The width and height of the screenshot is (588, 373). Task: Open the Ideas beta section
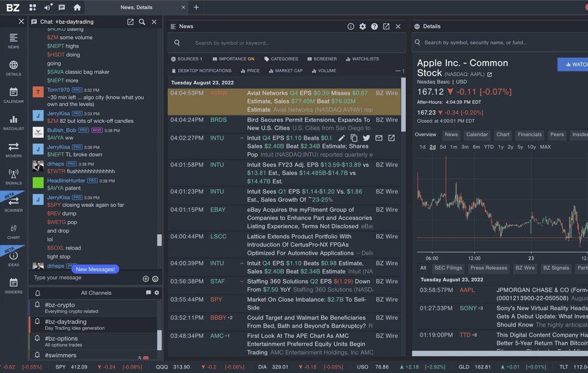tap(14, 259)
